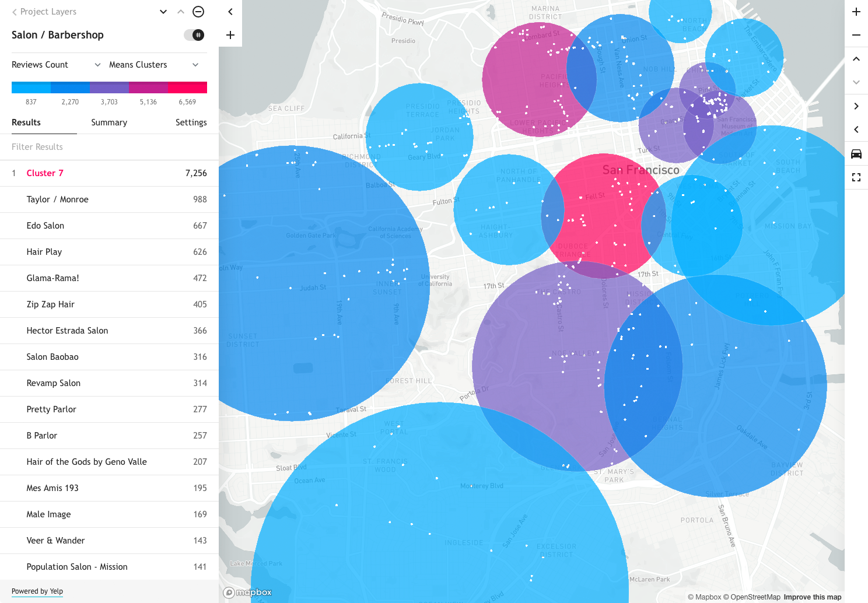Image resolution: width=868 pixels, height=603 pixels.
Task: Expand layer options with down chevron
Action: pyautogui.click(x=163, y=12)
